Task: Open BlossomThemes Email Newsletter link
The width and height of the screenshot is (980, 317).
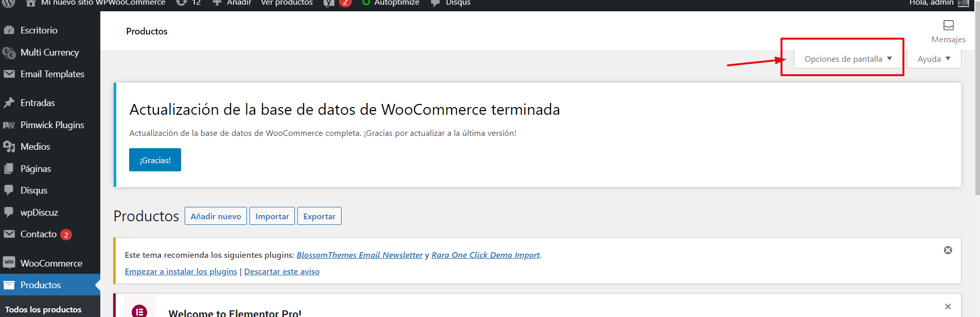Action: 360,255
